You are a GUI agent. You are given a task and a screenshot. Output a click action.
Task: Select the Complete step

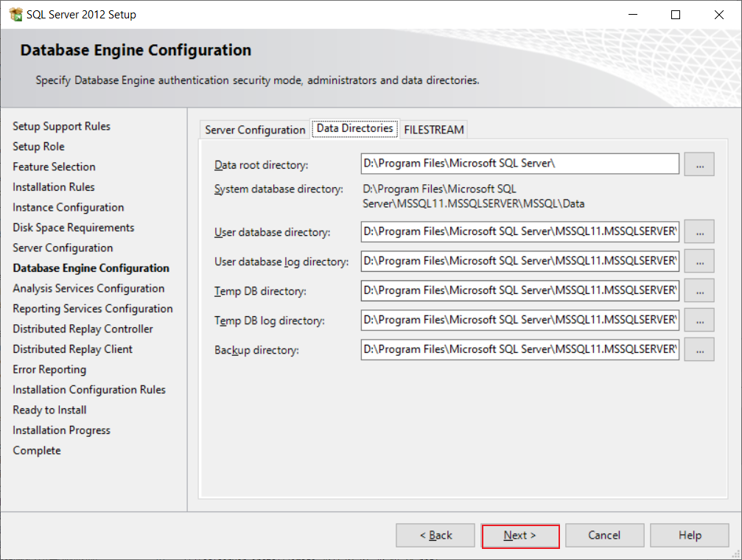click(x=36, y=451)
